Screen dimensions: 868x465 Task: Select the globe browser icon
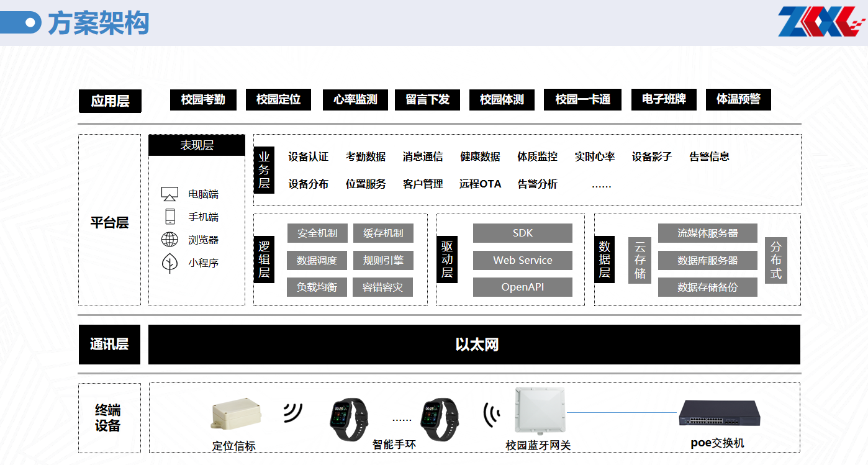pos(170,240)
